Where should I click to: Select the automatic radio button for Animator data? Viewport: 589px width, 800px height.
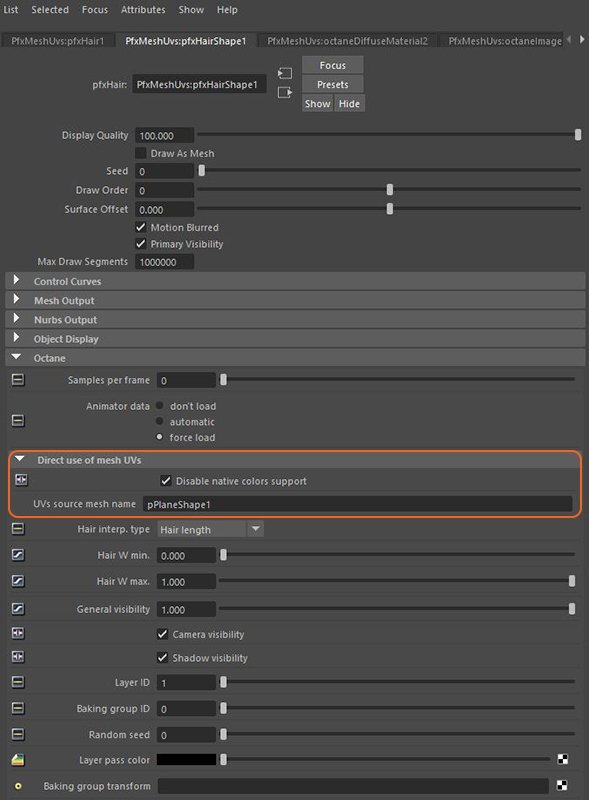(160, 422)
